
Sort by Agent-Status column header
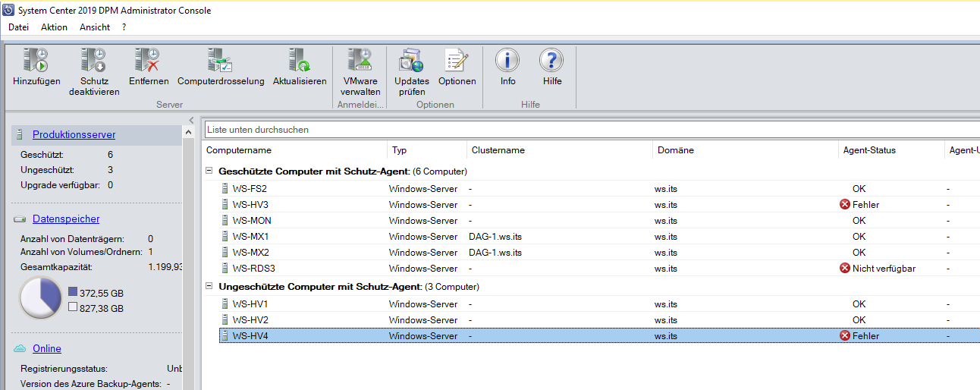point(891,150)
